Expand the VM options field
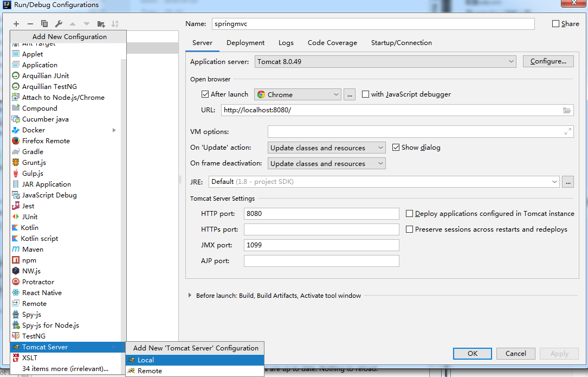This screenshot has width=588, height=377. click(x=568, y=131)
